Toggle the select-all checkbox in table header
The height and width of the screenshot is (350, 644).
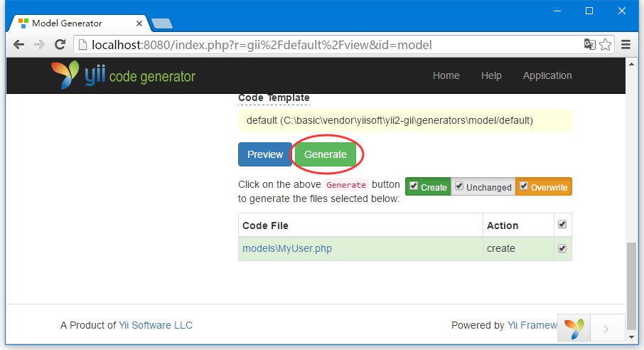[562, 224]
